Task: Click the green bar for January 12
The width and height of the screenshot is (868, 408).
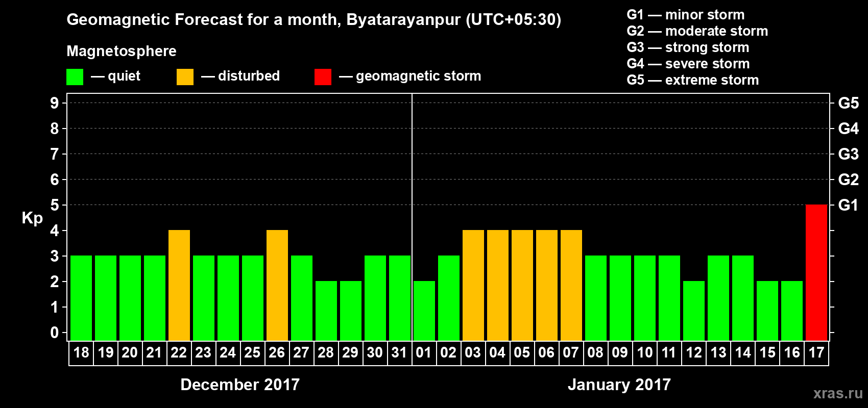Action: pyautogui.click(x=694, y=311)
